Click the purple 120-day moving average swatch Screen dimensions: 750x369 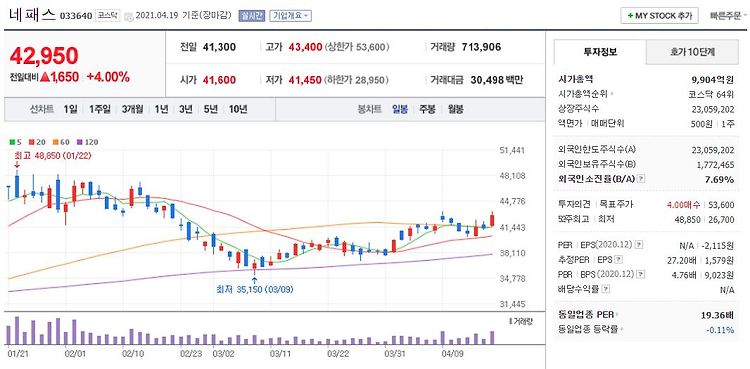pyautogui.click(x=79, y=142)
